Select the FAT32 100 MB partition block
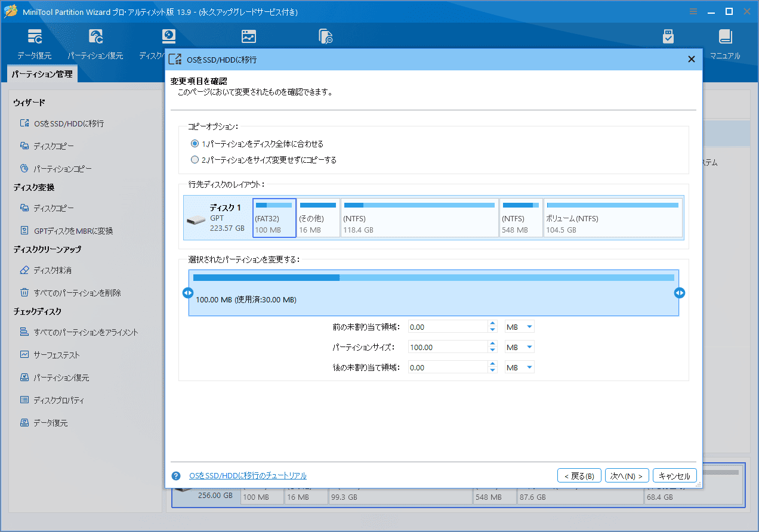This screenshot has height=532, width=759. (x=274, y=218)
